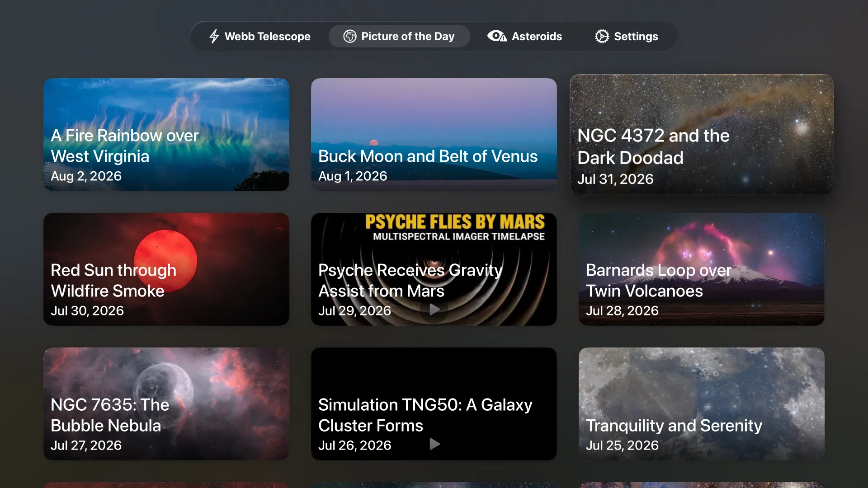
Task: Click the Jul 28, 2026 date text
Action: pyautogui.click(x=622, y=311)
